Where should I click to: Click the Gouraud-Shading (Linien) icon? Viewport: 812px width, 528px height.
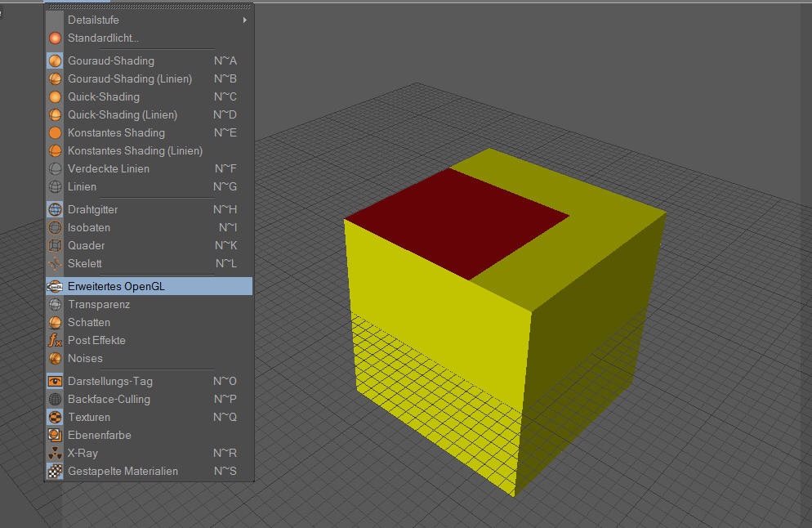[x=55, y=78]
